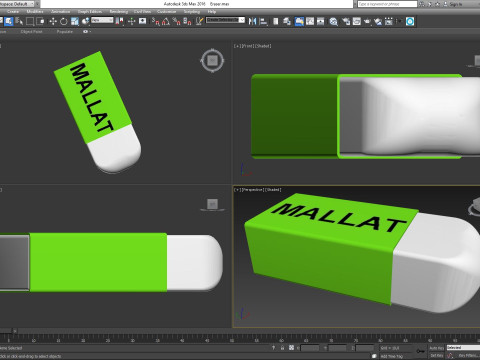Toggle 3D Snaps

[156, 21]
